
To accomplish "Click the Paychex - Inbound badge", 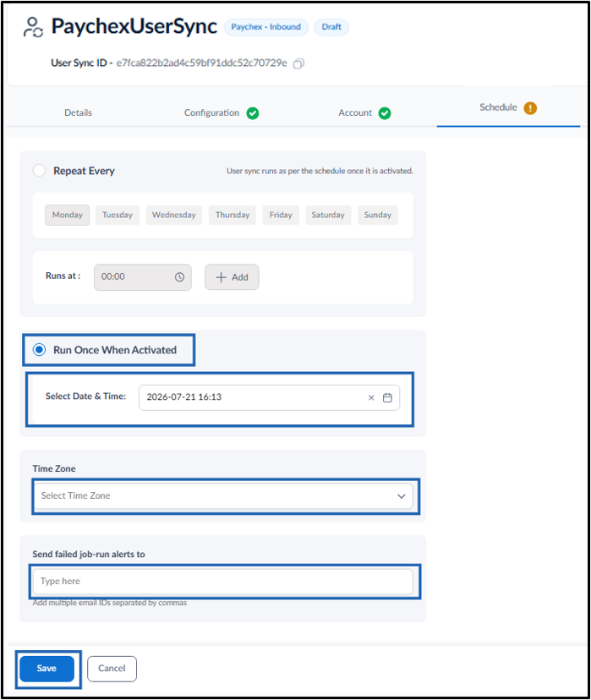I will coord(266,27).
